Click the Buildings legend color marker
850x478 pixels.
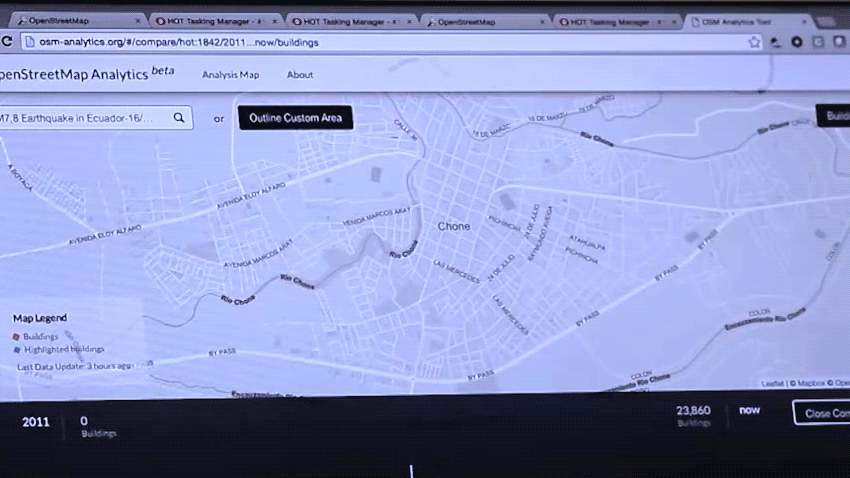pyautogui.click(x=17, y=337)
